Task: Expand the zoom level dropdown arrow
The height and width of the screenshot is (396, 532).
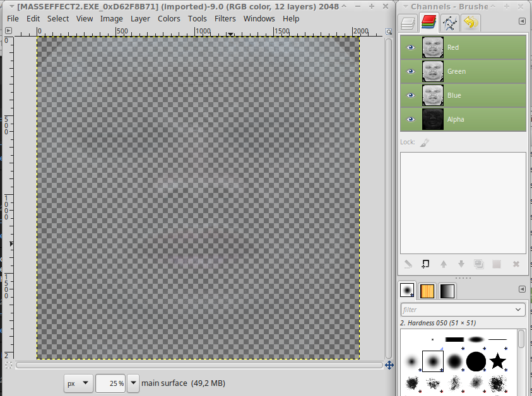Action: 133,383
